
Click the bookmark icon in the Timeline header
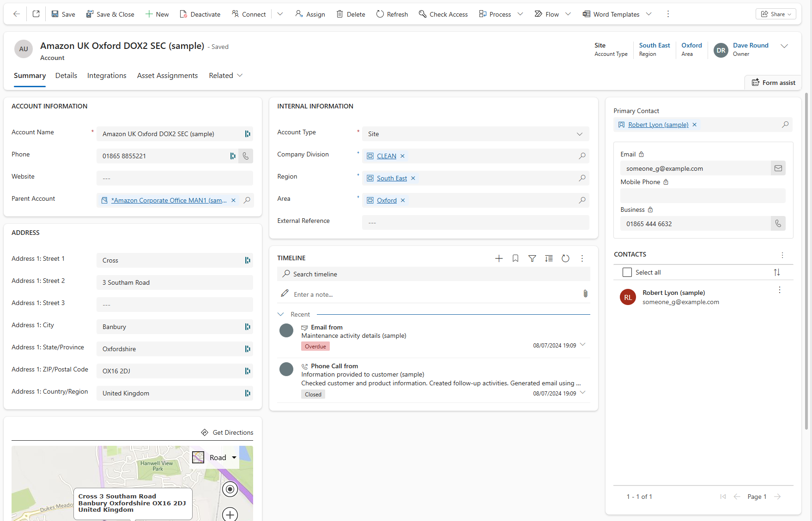click(x=515, y=258)
